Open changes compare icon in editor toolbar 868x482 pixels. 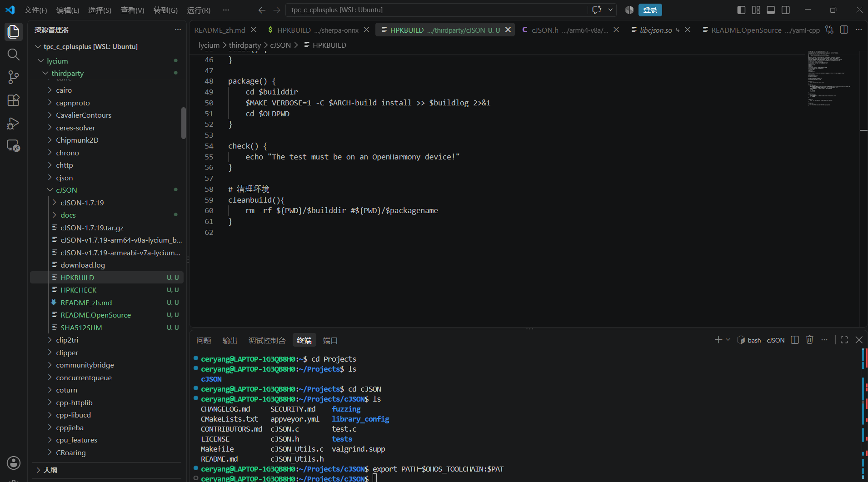click(x=829, y=30)
